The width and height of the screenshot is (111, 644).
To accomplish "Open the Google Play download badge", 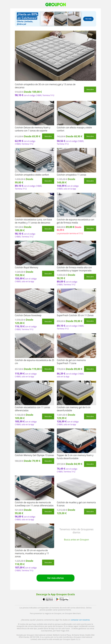I will [62, 599].
